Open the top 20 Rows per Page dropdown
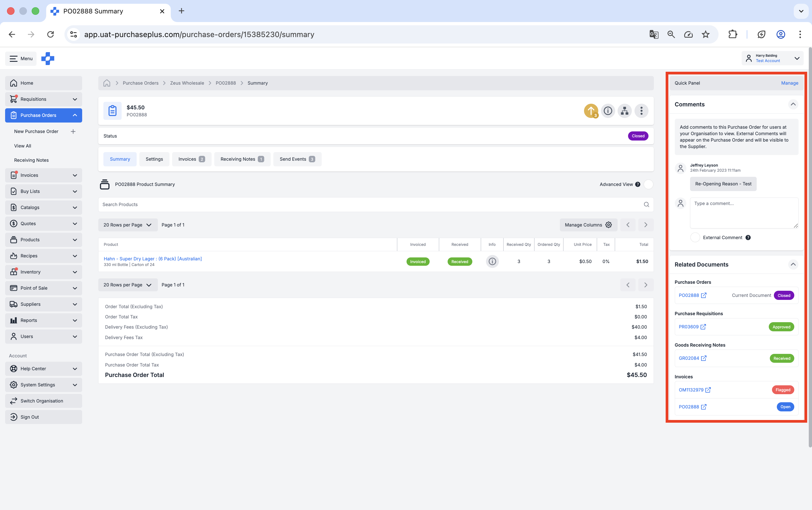The image size is (812, 510). tap(128, 225)
